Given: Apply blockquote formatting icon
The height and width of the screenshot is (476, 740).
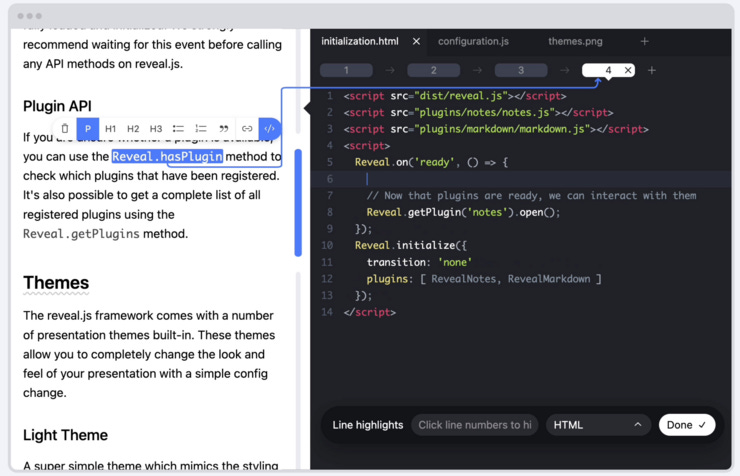Looking at the screenshot, I should pyautogui.click(x=224, y=128).
